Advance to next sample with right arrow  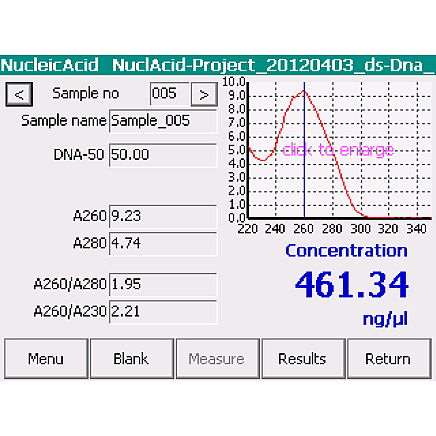[204, 95]
